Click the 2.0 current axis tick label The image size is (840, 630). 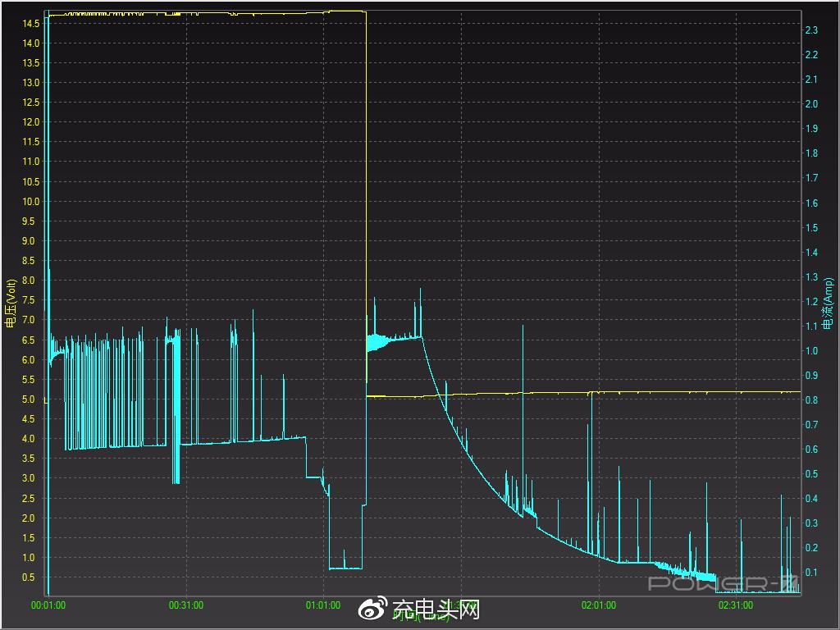(x=811, y=104)
